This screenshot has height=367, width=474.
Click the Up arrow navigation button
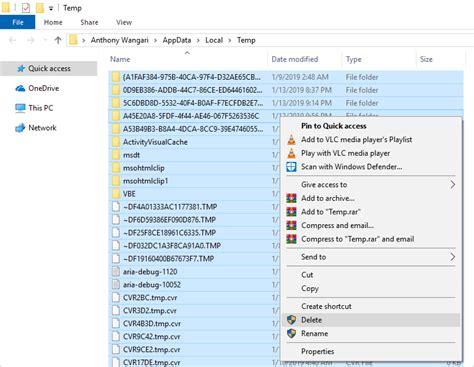pyautogui.click(x=58, y=40)
